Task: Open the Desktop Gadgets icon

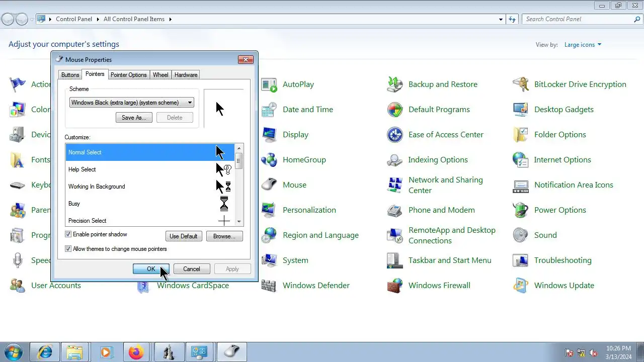Action: 521,110
